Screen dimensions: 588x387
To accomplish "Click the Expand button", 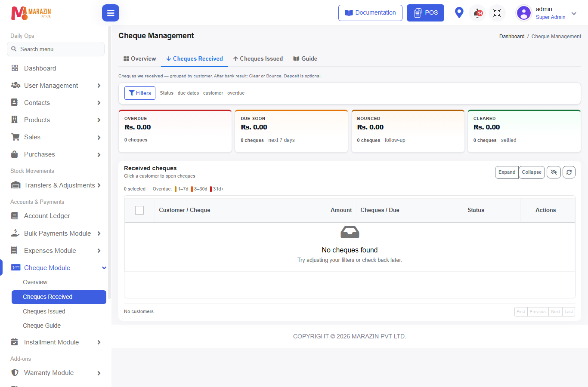I will click(507, 172).
